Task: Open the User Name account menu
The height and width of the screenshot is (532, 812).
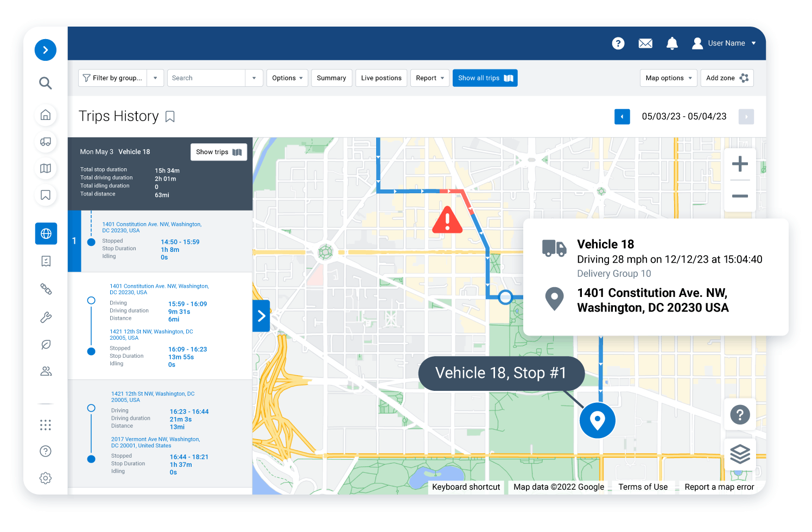Action: click(725, 43)
